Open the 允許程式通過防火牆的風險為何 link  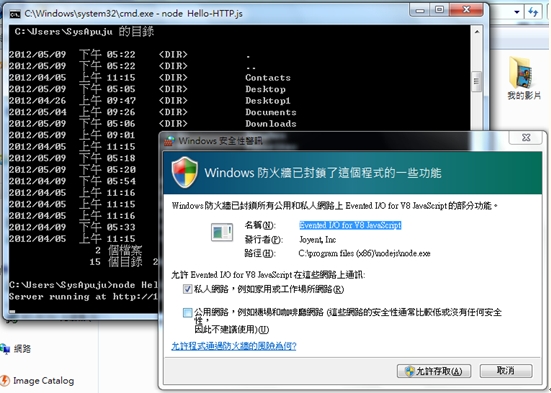(x=234, y=346)
